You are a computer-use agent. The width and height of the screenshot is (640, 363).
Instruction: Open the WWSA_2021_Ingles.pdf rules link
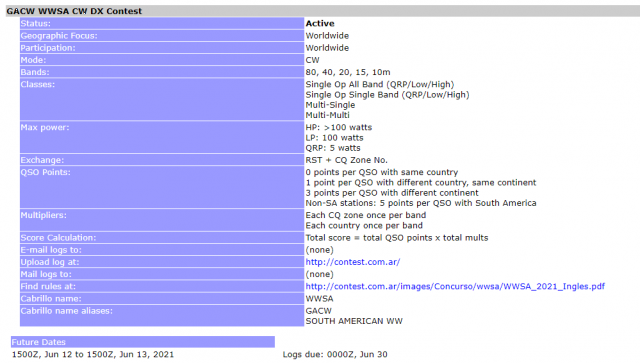click(455, 287)
